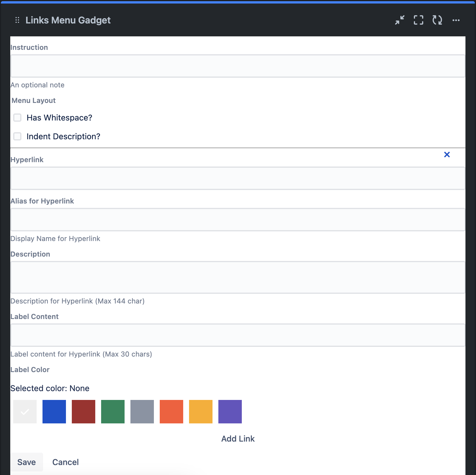Minimize the Links Menu Gadget
Screen dimensions: 476x475
(399, 20)
